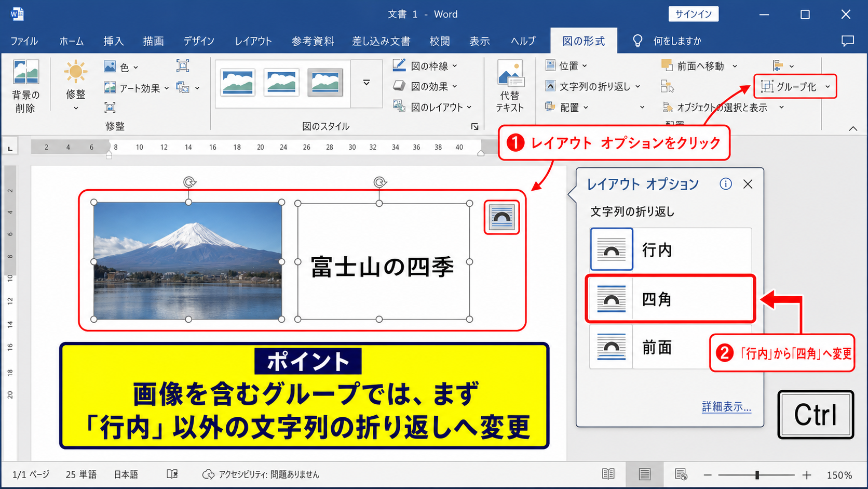This screenshot has height=489, width=868.
Task: Click the Layout Options button beside the image
Action: coord(501,217)
